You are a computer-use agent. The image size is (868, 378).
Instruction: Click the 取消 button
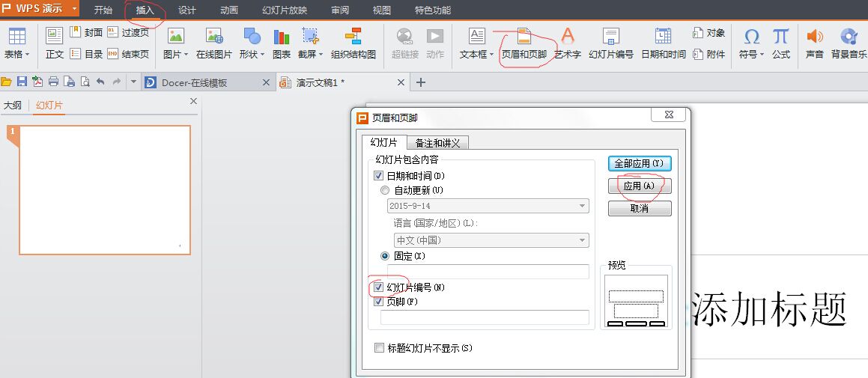[640, 209]
